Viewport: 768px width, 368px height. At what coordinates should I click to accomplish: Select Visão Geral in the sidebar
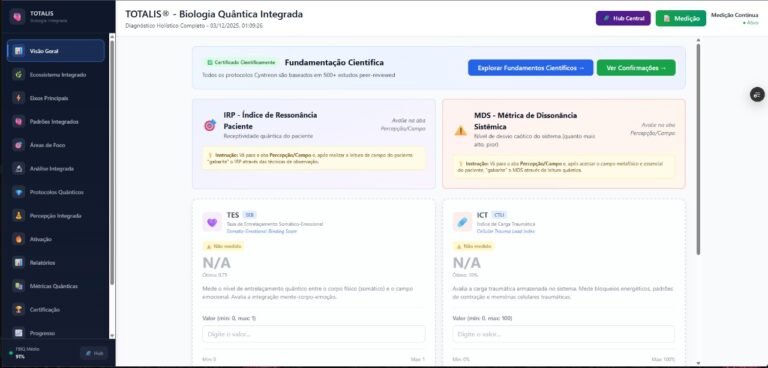(56, 51)
